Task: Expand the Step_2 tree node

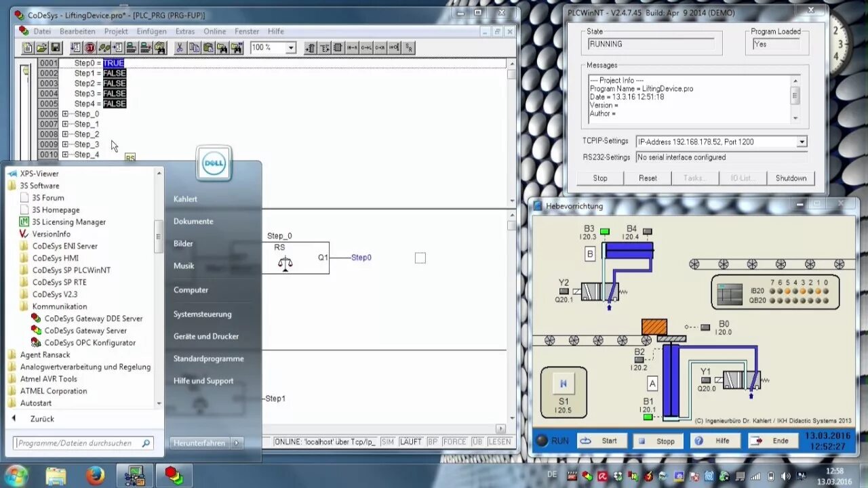Action: [65, 134]
